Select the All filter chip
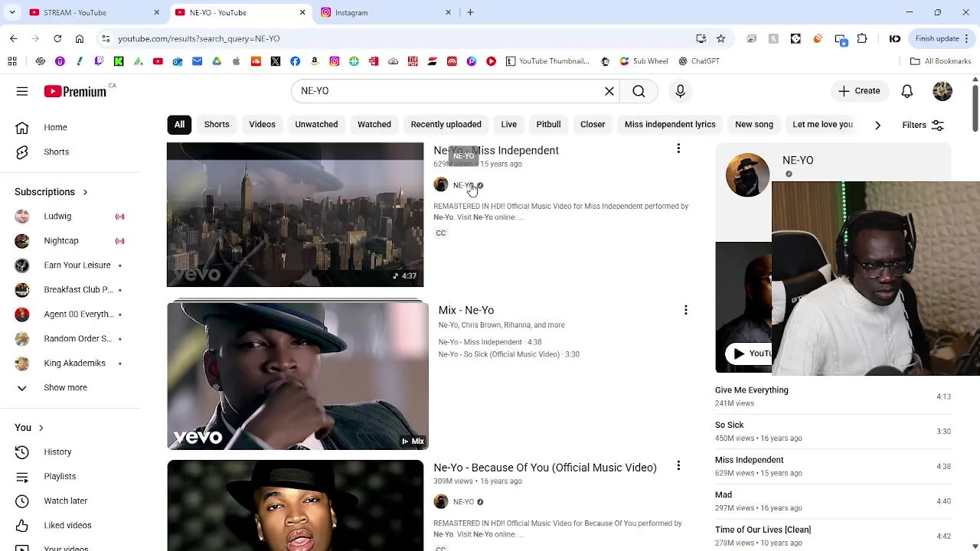The image size is (980, 551). (179, 125)
